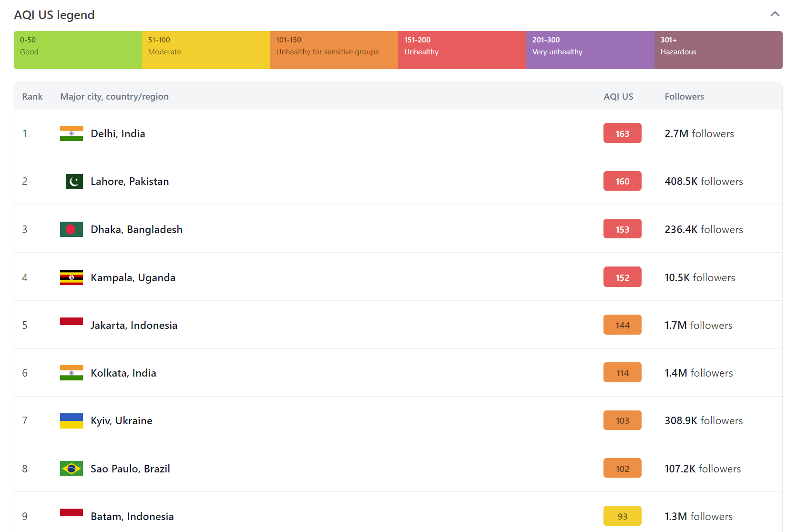Select the green Good 0-50 legend swatch
The width and height of the screenshot is (797, 532).
click(78, 50)
